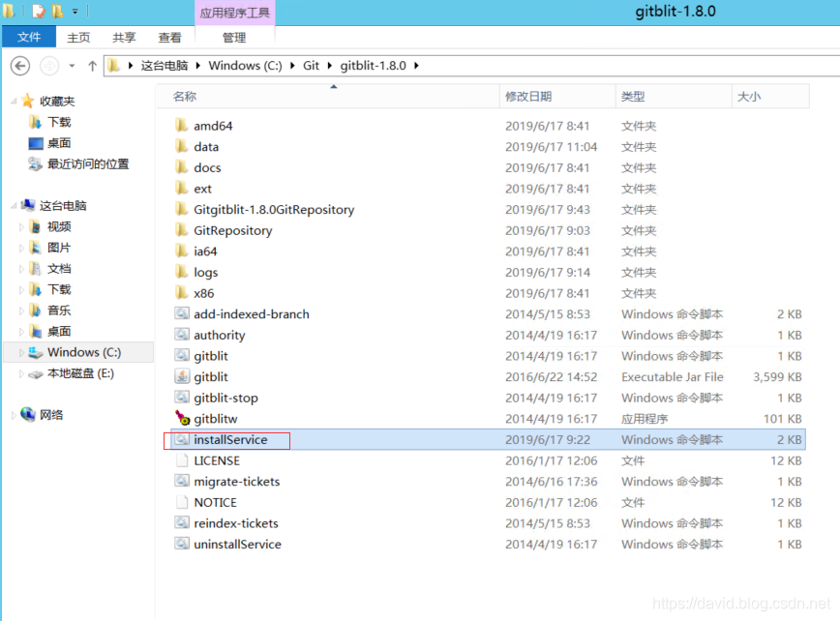Image resolution: width=840 pixels, height=621 pixels.
Task: Click the LICENSE file icon
Action: pyautogui.click(x=182, y=460)
